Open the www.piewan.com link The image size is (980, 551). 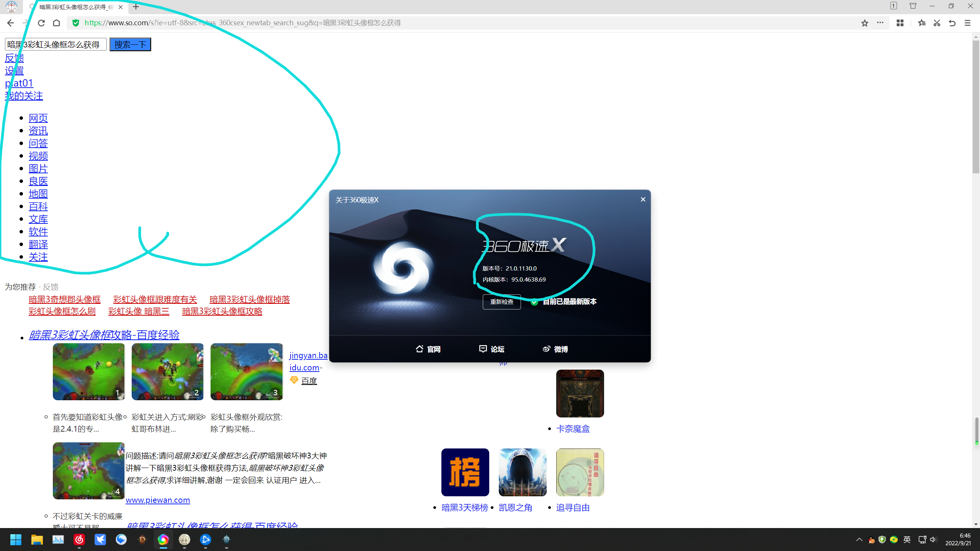tap(158, 500)
